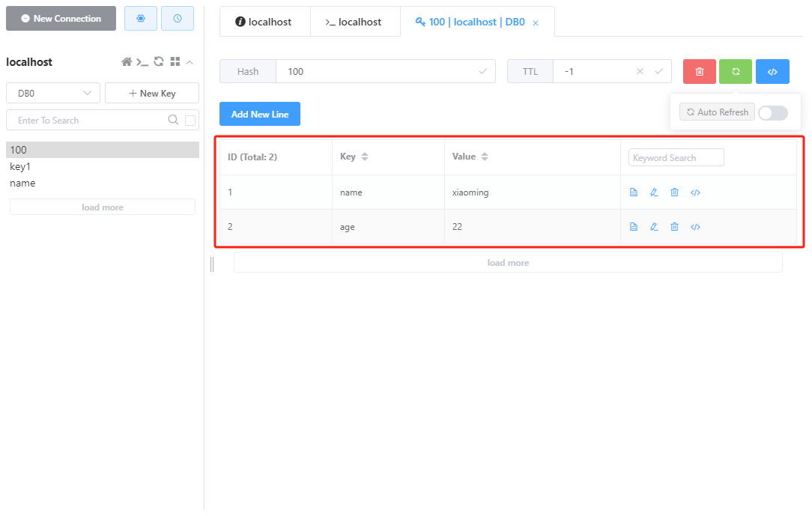Dump command for the age row

click(x=695, y=227)
